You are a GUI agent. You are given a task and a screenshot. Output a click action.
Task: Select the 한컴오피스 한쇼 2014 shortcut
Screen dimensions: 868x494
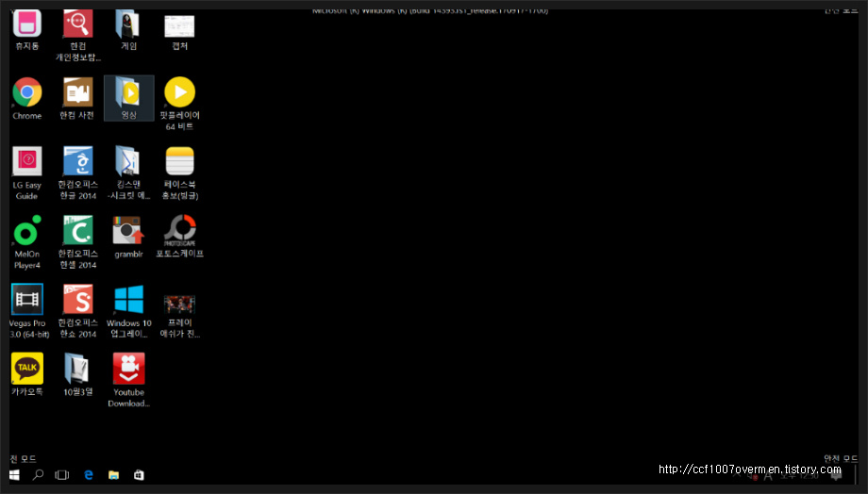(78, 299)
